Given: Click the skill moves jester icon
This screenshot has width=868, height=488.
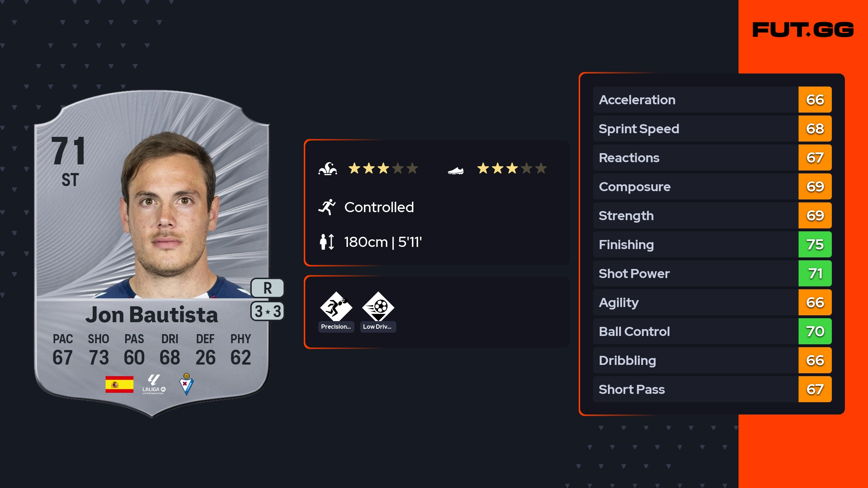Looking at the screenshot, I should click(x=328, y=169).
